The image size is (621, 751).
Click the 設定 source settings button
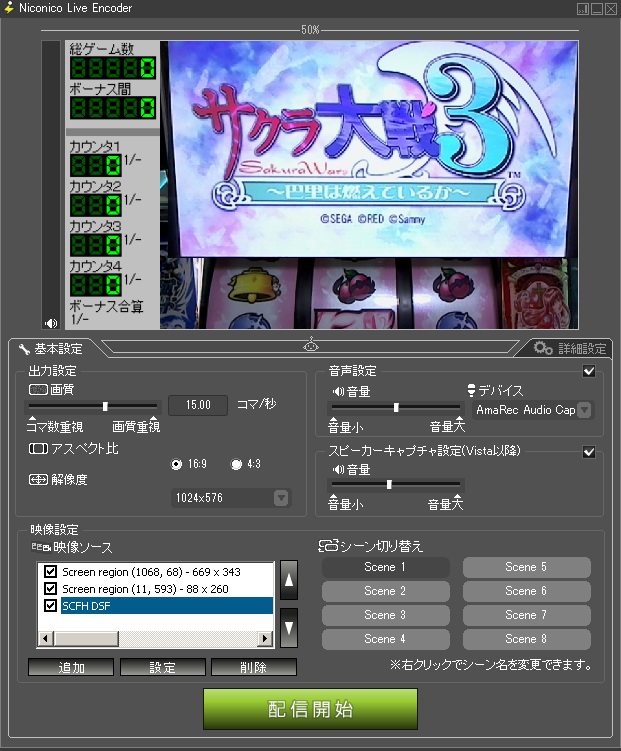pos(163,667)
